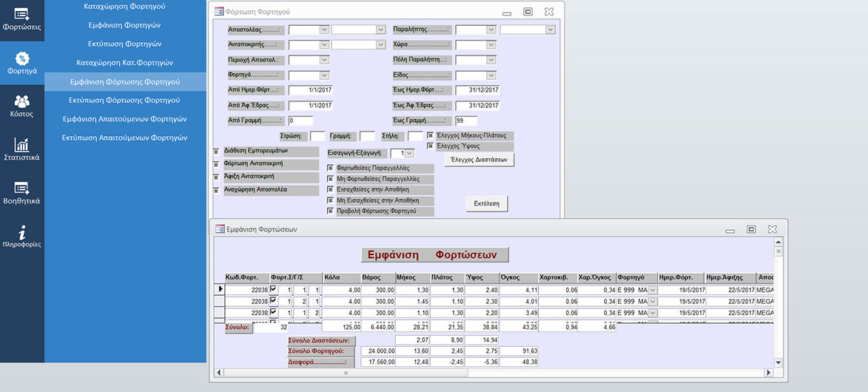Click the Από Γραμμή input field
Viewport: 868px width, 392px height.
click(300, 121)
